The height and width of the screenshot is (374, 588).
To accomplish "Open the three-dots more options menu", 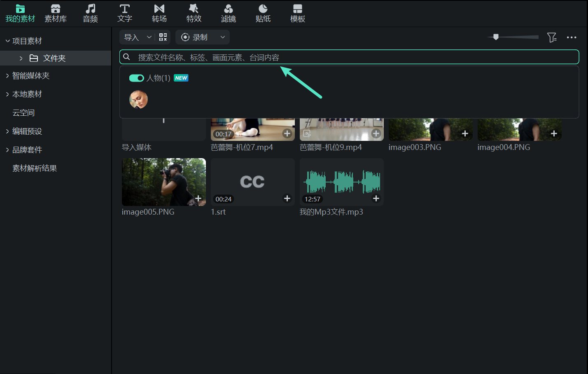I will [572, 37].
